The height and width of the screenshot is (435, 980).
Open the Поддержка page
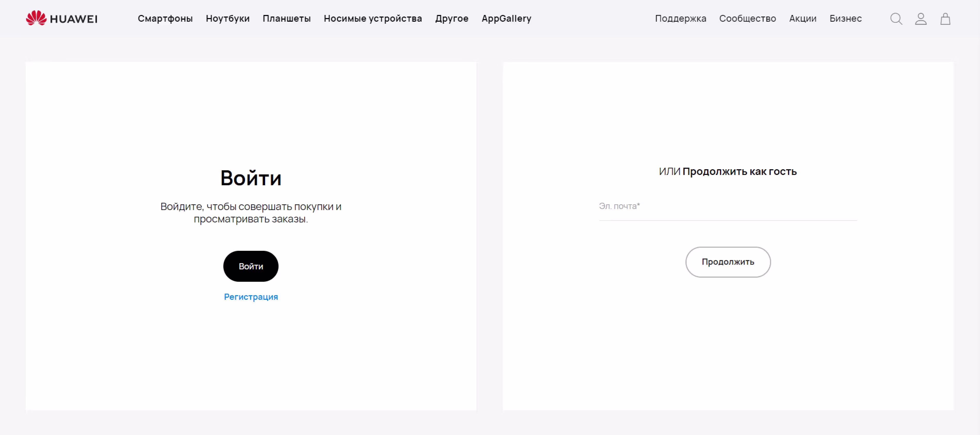point(680,18)
